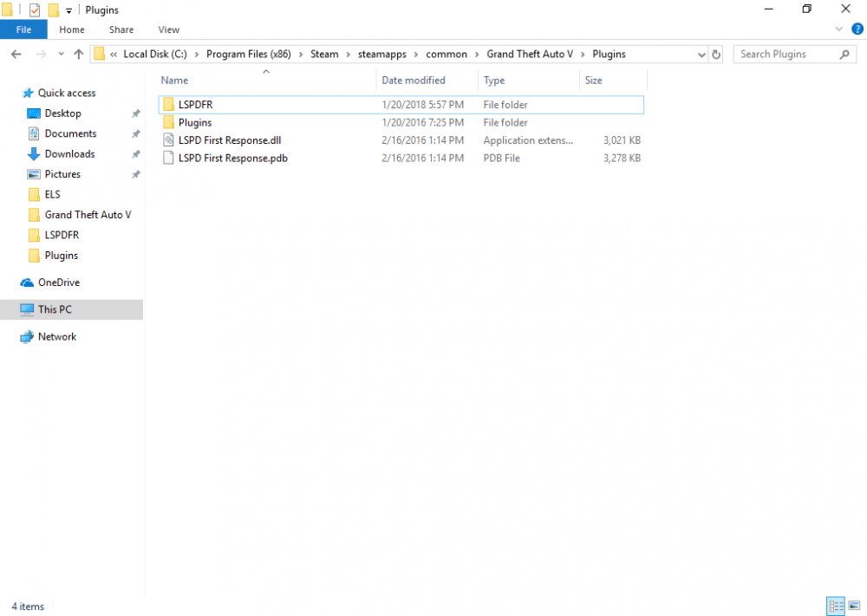
Task: Select Quick access in navigation pane
Action: click(x=67, y=93)
